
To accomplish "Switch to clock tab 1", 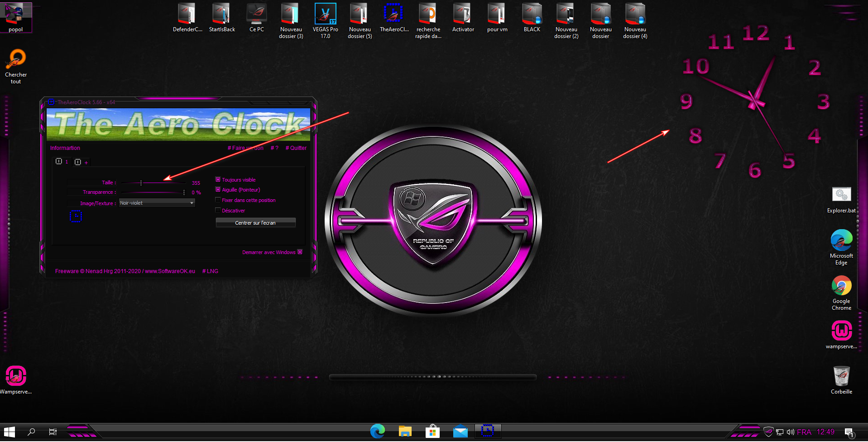I will 62,162.
